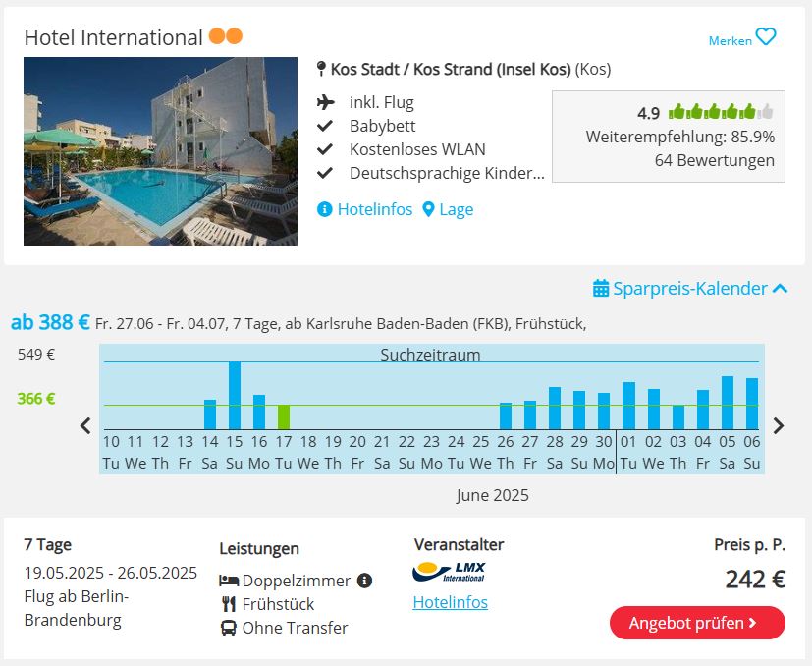The width and height of the screenshot is (812, 666).
Task: Click the info icon beside Hotelinfos
Action: point(324,209)
